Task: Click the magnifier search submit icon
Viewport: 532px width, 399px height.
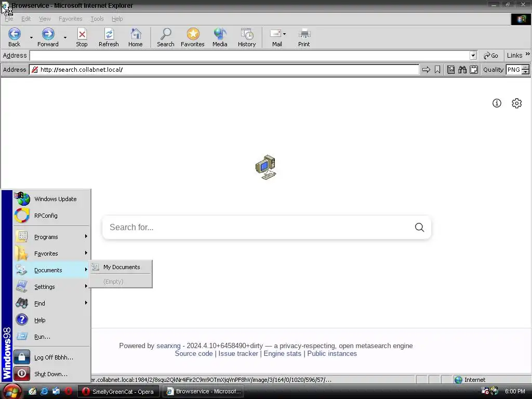Action: click(420, 228)
